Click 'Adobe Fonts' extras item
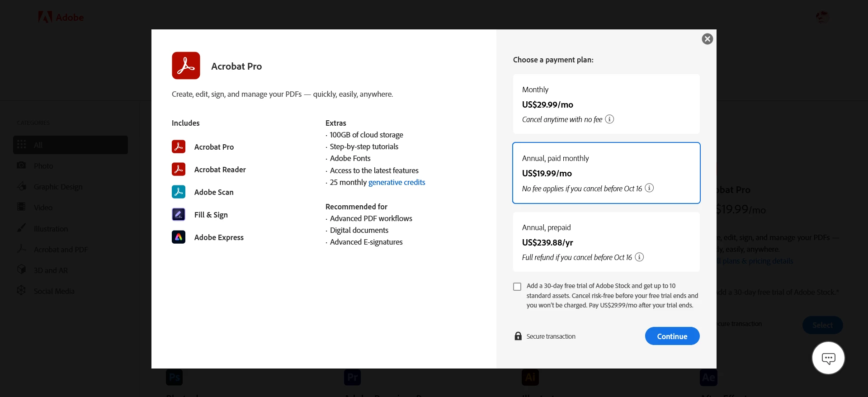Screen dimensions: 868x397 click(350, 158)
